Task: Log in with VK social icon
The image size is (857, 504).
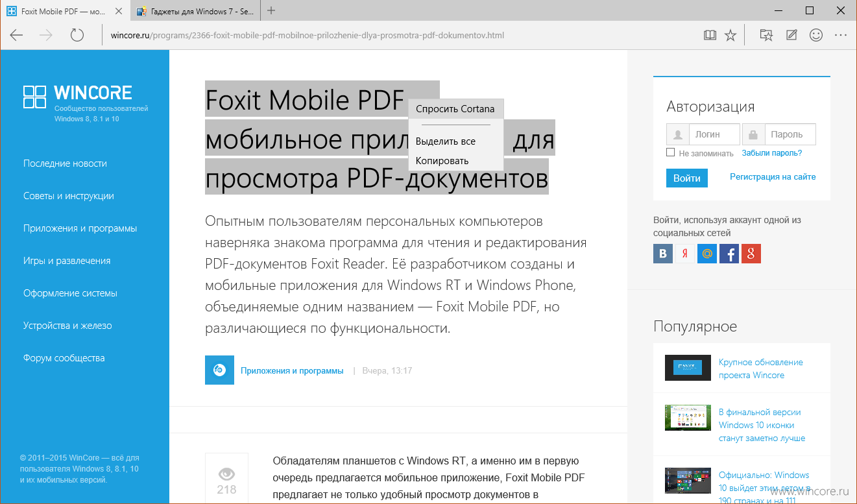Action: click(x=663, y=254)
